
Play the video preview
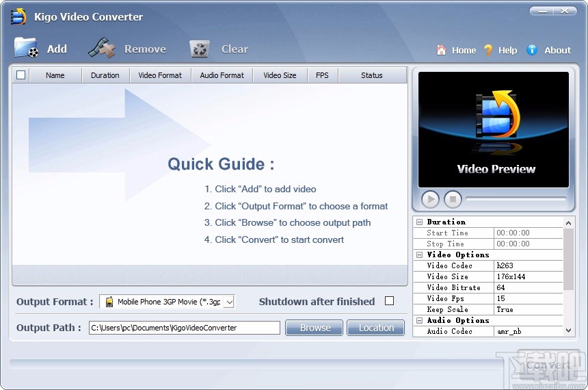(x=430, y=199)
